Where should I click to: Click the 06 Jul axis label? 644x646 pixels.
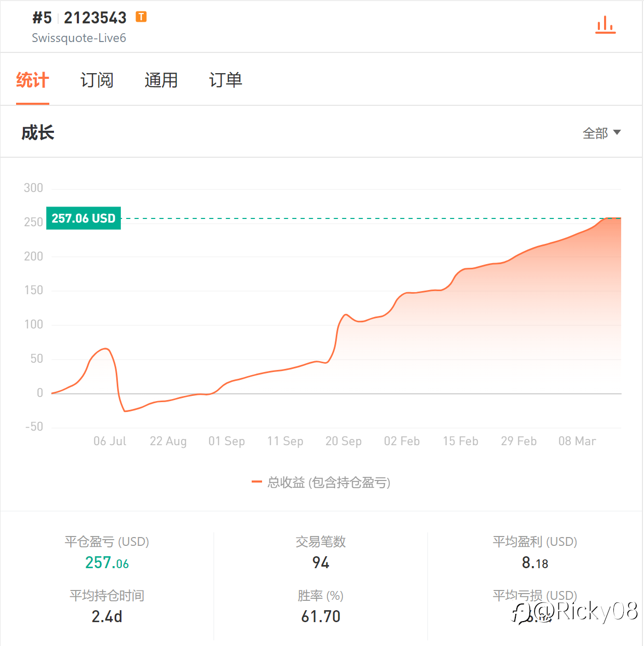109,441
